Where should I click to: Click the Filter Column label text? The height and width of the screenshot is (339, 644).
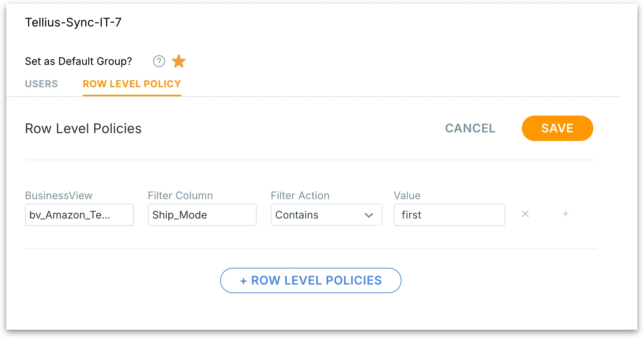[x=180, y=195]
